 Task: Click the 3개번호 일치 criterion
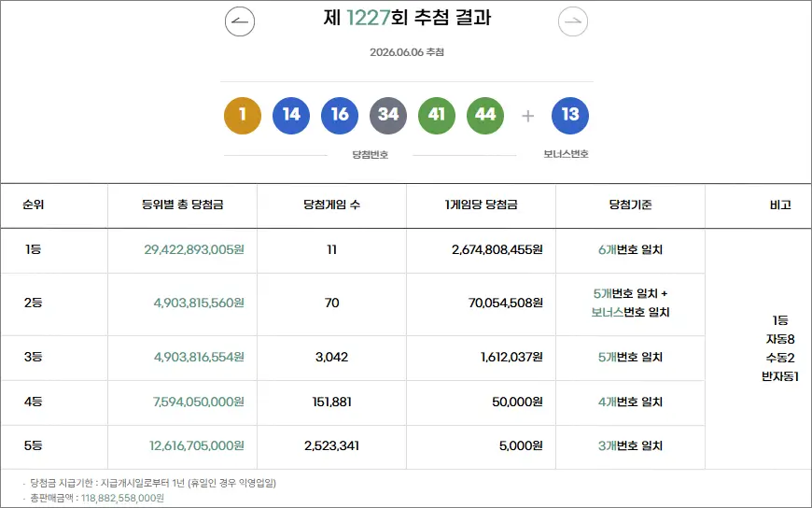tap(630, 445)
